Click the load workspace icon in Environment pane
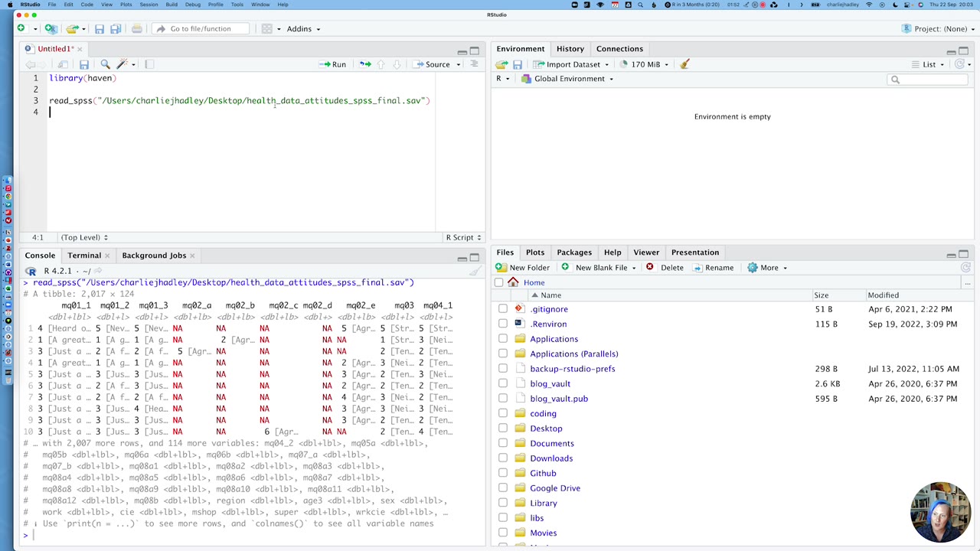Viewport: 980px width, 551px height. click(x=501, y=64)
